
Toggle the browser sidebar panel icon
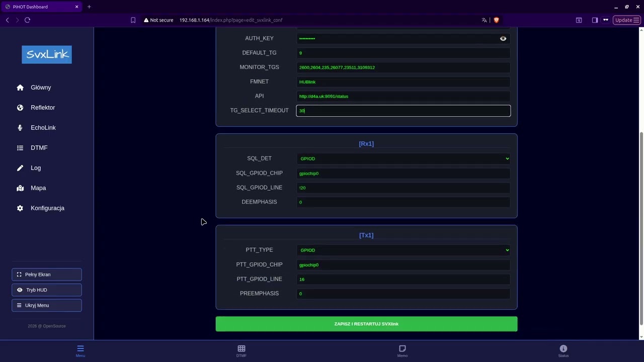(x=595, y=20)
